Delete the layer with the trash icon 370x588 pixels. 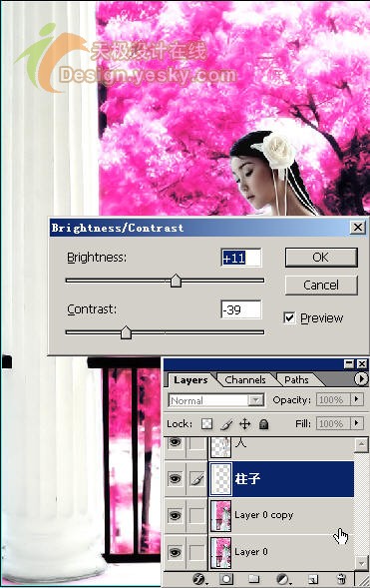(340, 579)
